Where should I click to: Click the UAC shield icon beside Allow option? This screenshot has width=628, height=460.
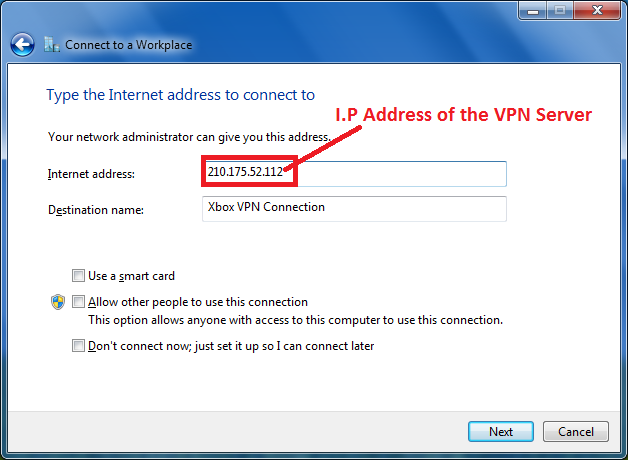(58, 302)
